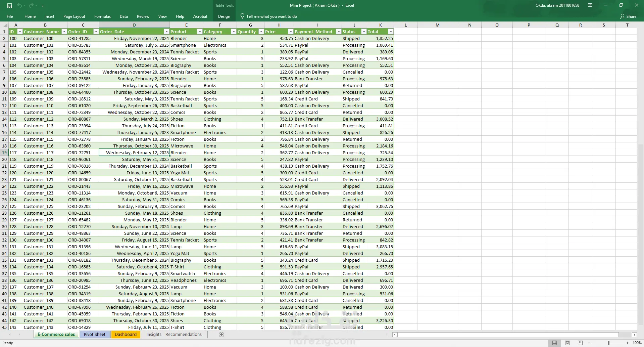Open Customize Quick Access Toolbar arrow
This screenshot has width=644, height=347.
click(x=43, y=6)
